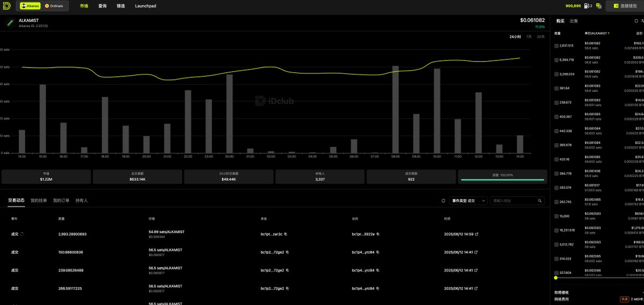Image resolution: width=644 pixels, height=305 pixels.
Task: Check the 361.64 order checkbox
Action: (557, 88)
